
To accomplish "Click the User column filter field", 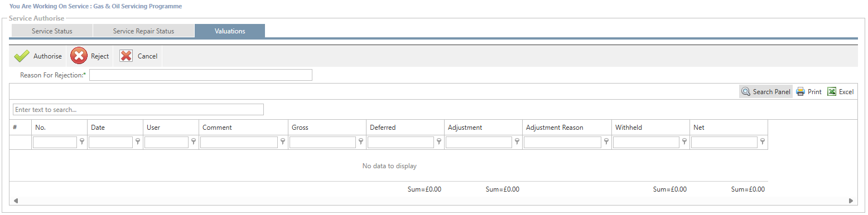I will coord(166,143).
